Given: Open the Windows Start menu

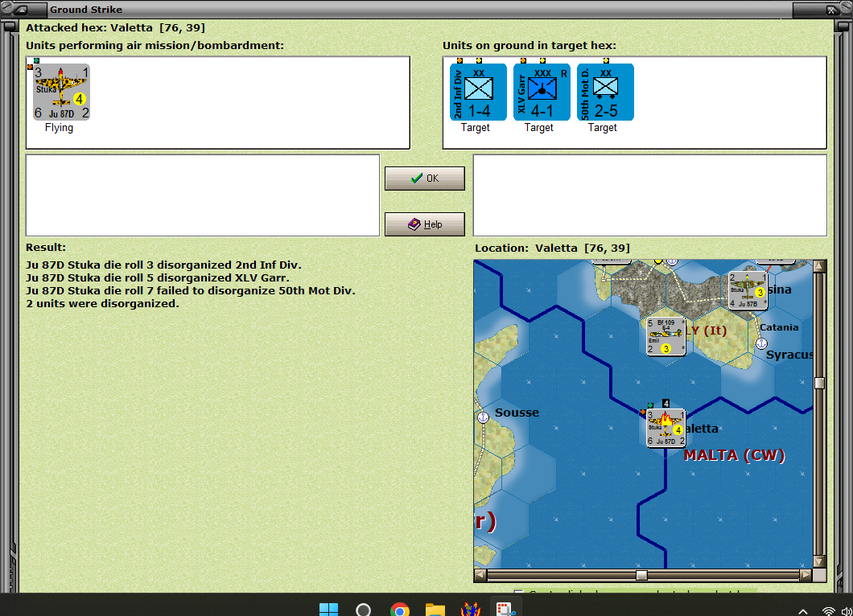Looking at the screenshot, I should [328, 610].
